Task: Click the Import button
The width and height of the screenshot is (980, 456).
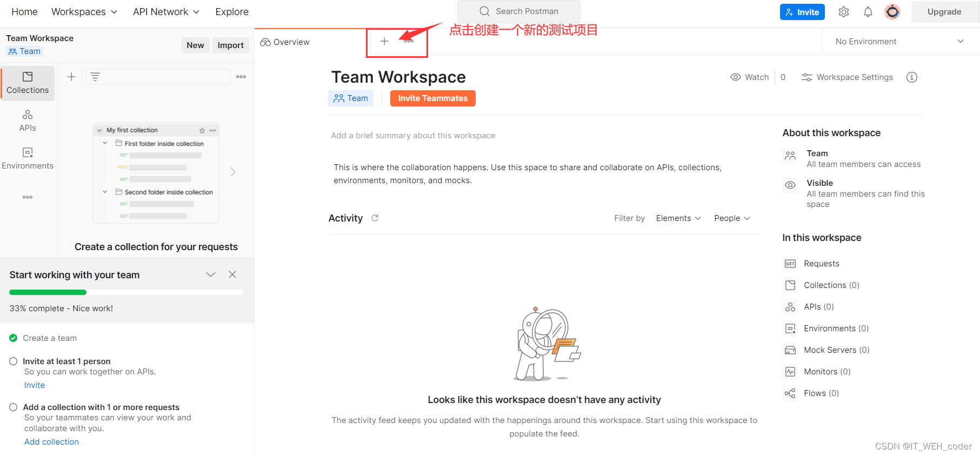Action: pyautogui.click(x=231, y=45)
